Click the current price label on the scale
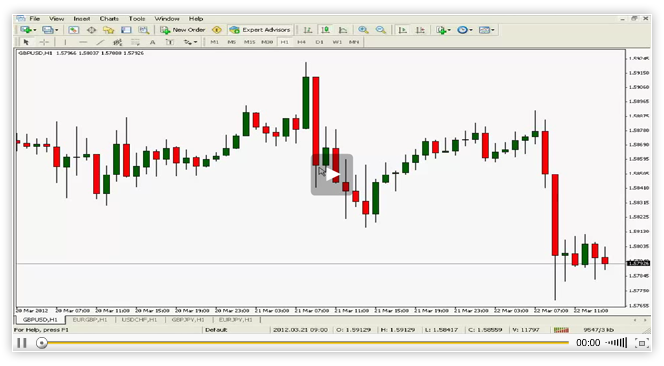 639,263
